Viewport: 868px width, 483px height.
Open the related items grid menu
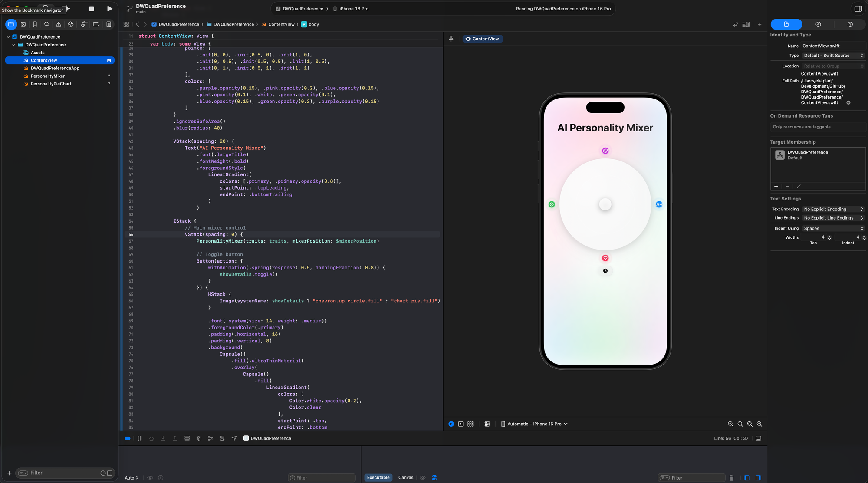pyautogui.click(x=126, y=24)
